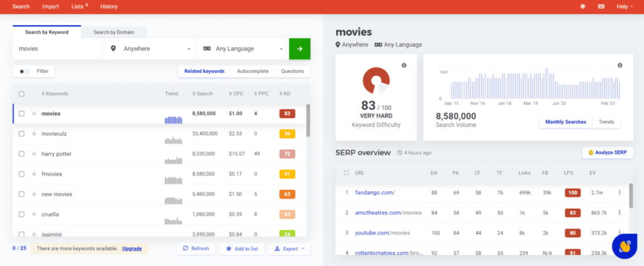Click the green arrow search button

coord(300,48)
